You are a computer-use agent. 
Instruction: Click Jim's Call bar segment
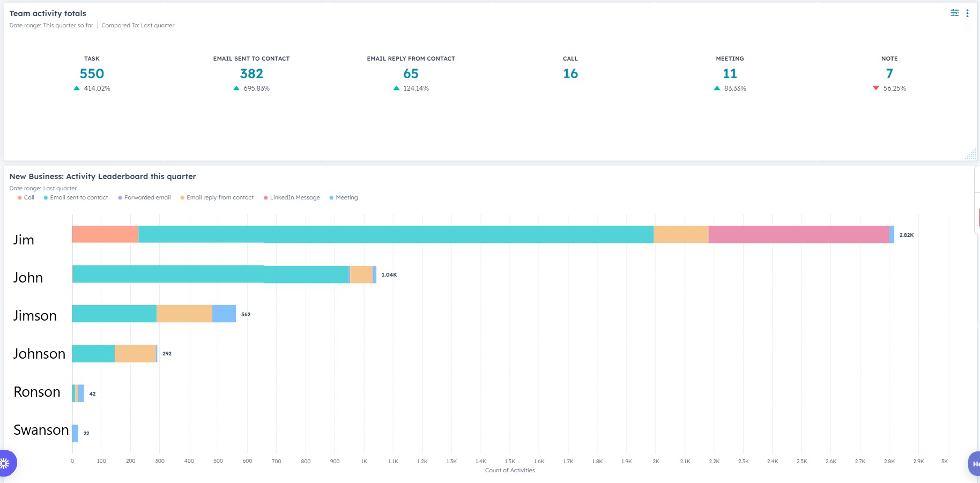click(x=105, y=234)
